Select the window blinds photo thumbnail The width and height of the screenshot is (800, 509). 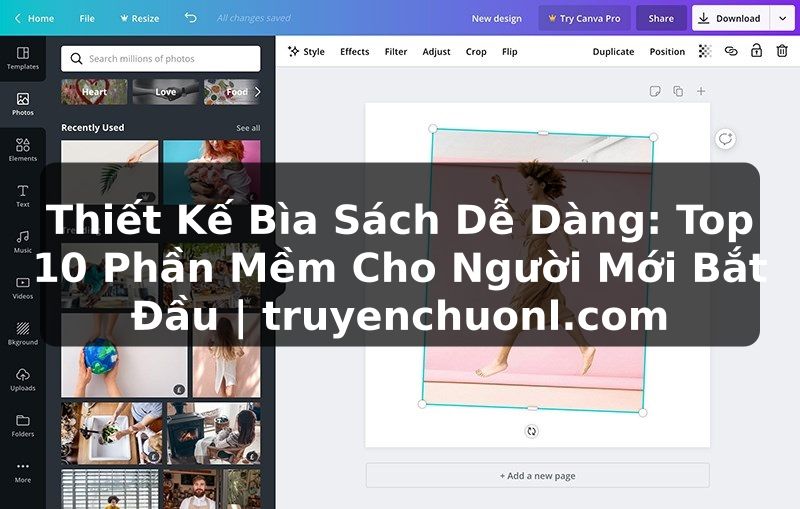(x=110, y=489)
